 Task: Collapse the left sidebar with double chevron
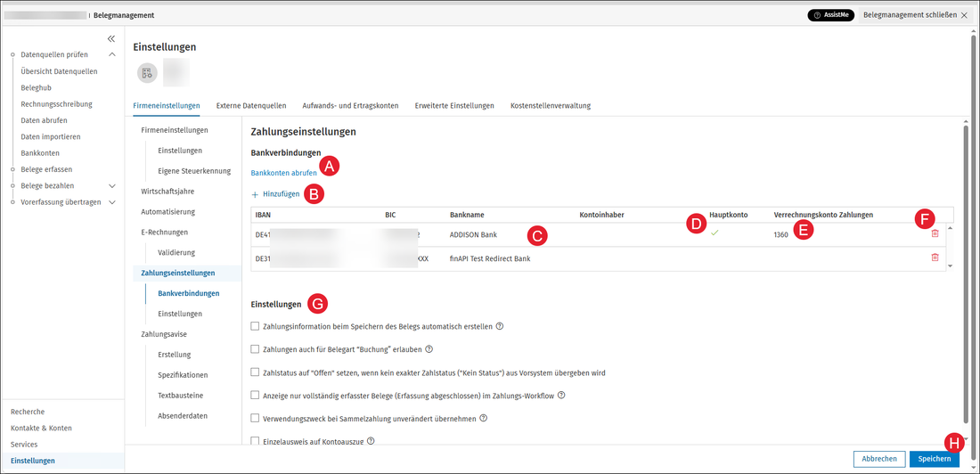point(111,38)
